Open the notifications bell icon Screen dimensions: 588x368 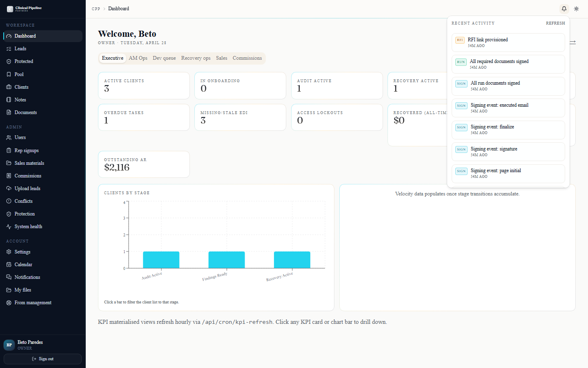564,9
